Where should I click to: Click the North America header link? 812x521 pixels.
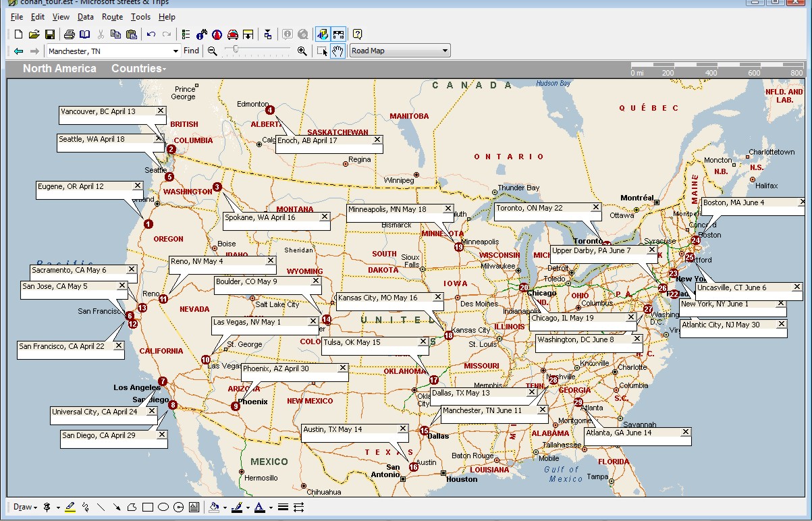click(59, 68)
